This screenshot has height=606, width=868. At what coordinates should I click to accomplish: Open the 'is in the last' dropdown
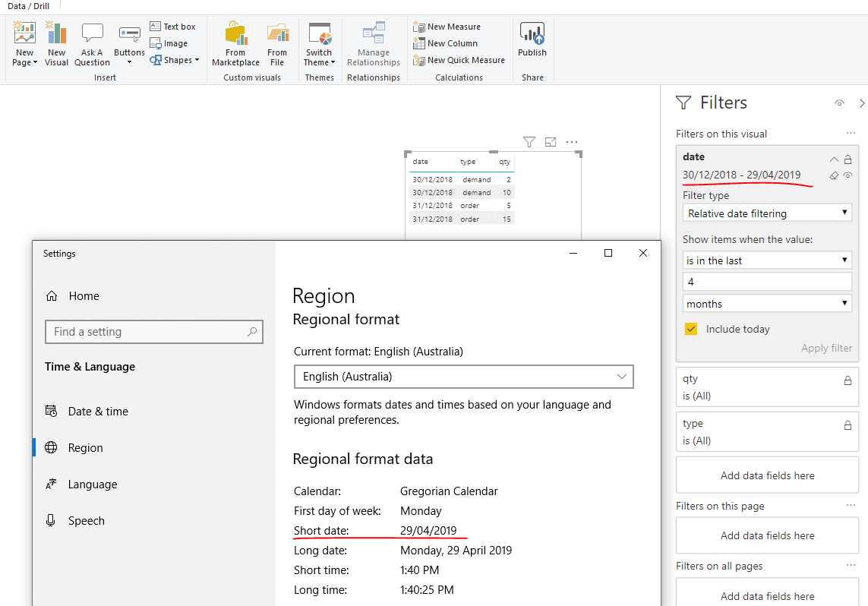pos(767,260)
